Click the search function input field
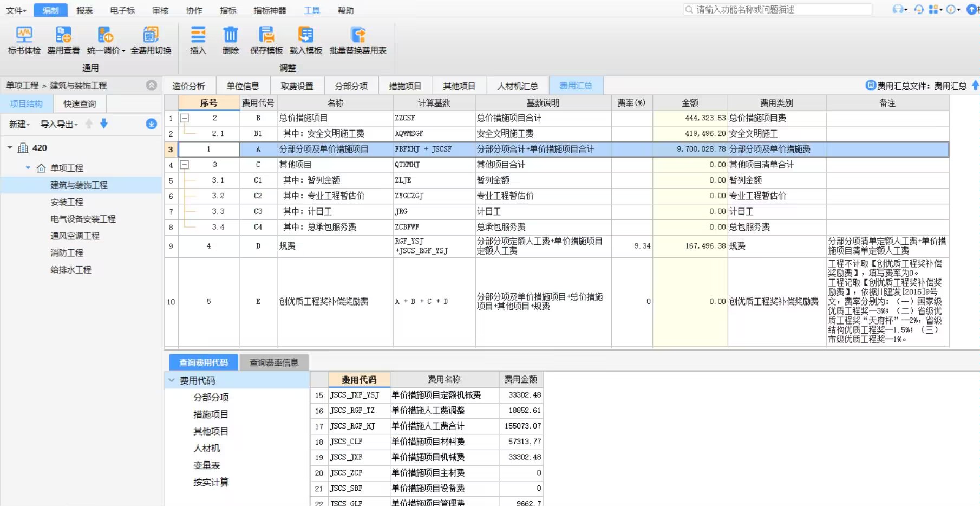This screenshot has width=980, height=506. tap(778, 9)
